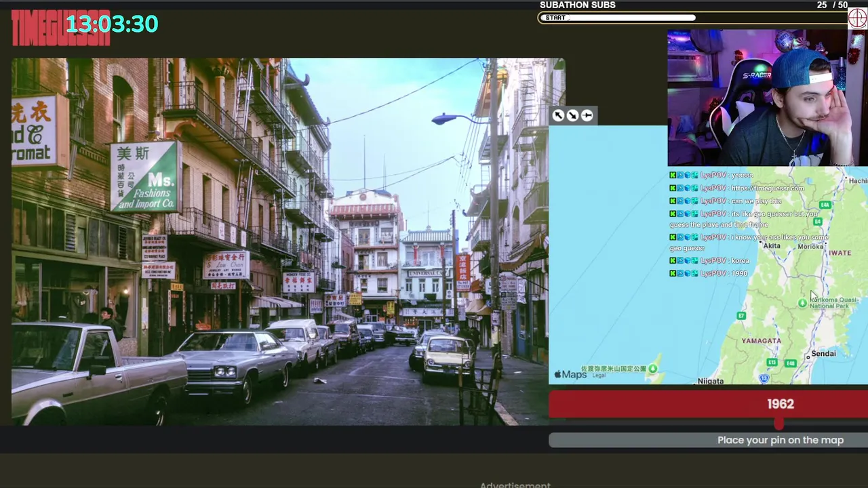The width and height of the screenshot is (868, 488).
Task: Click the YAMAGATA prefecture label
Action: [x=761, y=341]
